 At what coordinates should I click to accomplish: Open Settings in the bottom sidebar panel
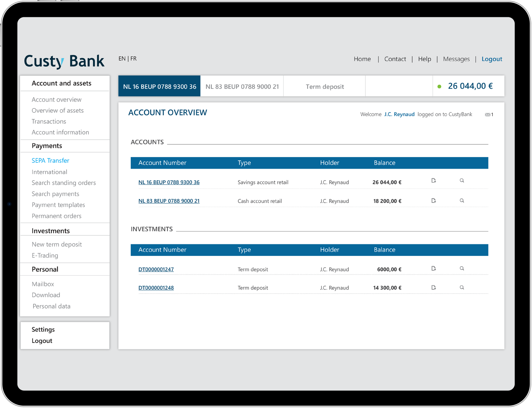[43, 329]
